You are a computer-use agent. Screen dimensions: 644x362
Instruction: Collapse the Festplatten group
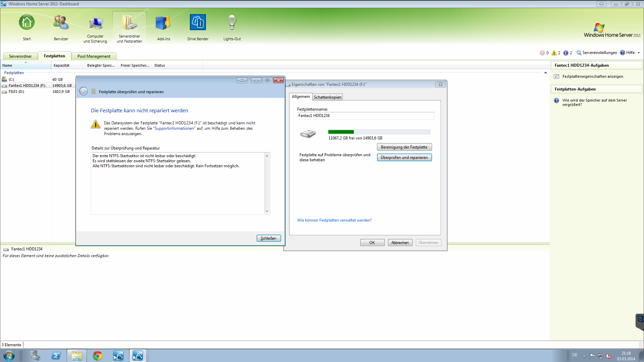[x=545, y=73]
